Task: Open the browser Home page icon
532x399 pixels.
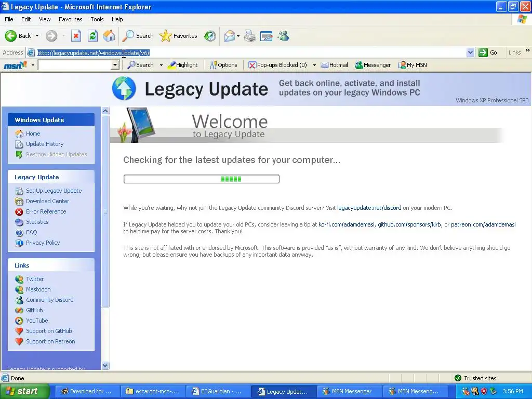Action: (109, 36)
